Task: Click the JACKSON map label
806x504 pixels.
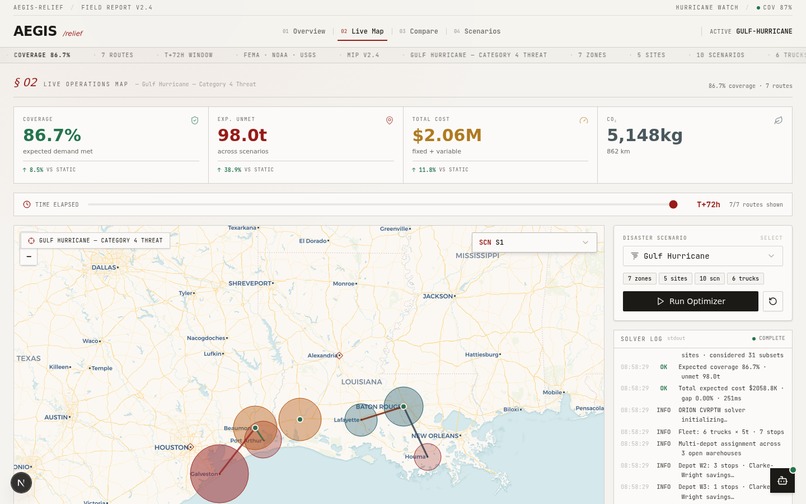Action: pos(438,296)
